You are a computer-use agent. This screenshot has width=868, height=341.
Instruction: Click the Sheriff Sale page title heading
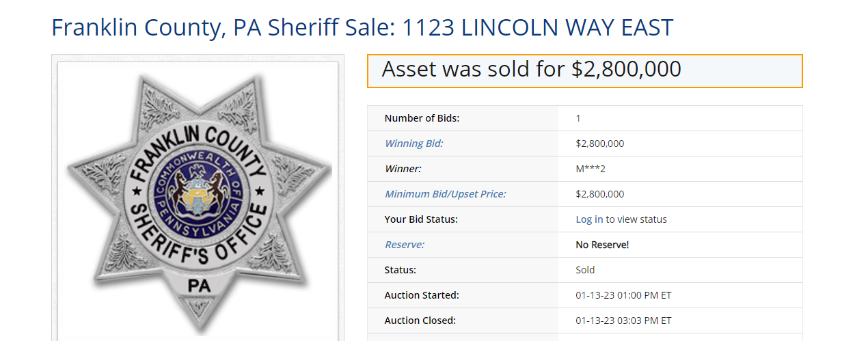362,28
